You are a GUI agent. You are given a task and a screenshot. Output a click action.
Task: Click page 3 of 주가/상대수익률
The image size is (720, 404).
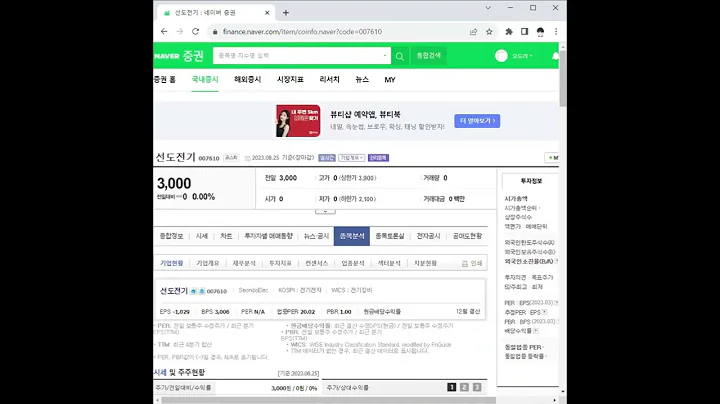(477, 387)
